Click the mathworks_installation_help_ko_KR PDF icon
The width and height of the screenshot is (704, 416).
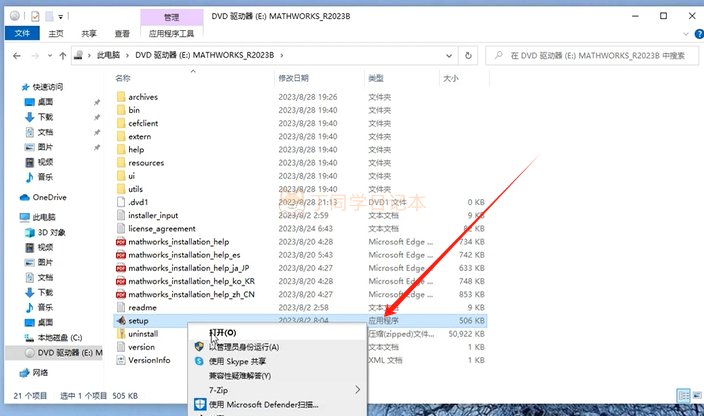pyautogui.click(x=121, y=281)
